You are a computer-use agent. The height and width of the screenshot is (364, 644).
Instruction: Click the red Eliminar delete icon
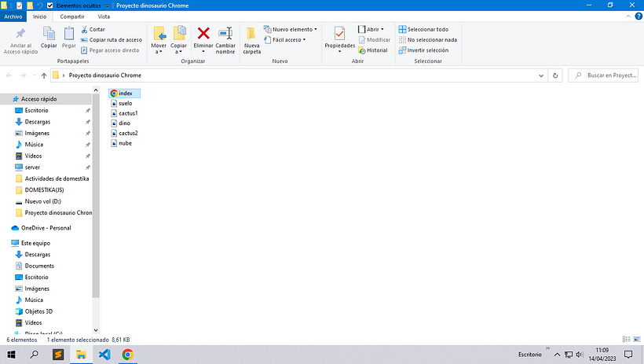[x=203, y=34]
